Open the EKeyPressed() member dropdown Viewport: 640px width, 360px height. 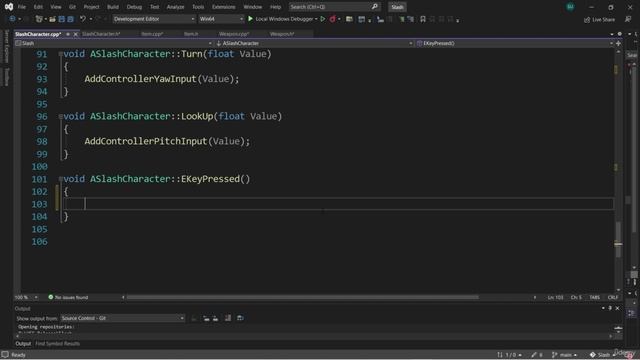514,43
